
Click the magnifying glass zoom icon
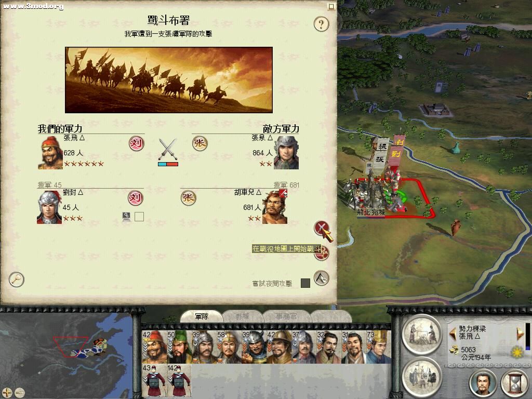[16, 279]
